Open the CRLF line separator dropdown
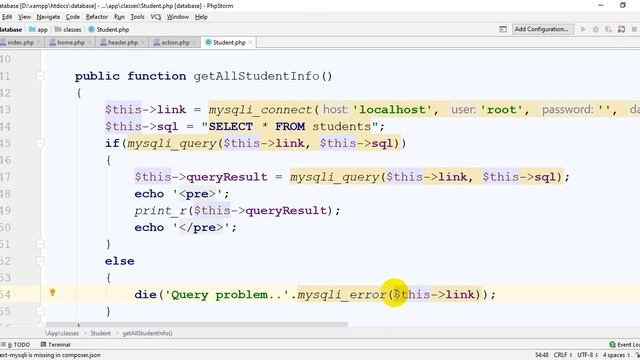 pyautogui.click(x=563, y=355)
